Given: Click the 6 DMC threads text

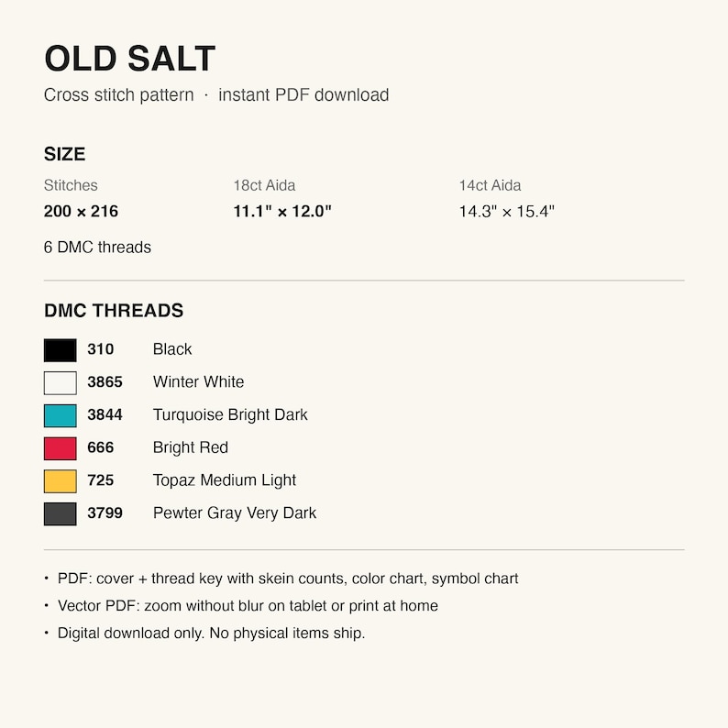Looking at the screenshot, I should [x=97, y=247].
